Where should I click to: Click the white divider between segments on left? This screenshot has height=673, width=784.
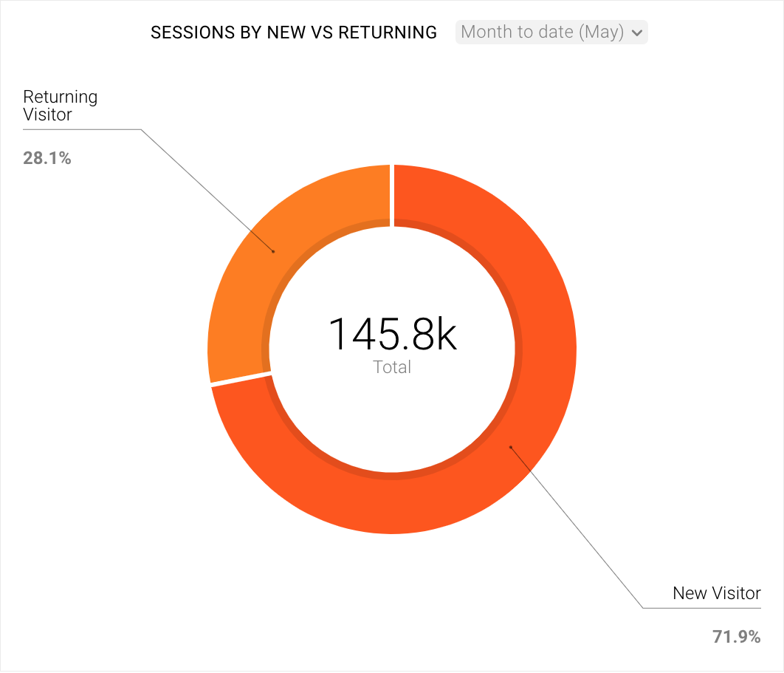pos(241,379)
